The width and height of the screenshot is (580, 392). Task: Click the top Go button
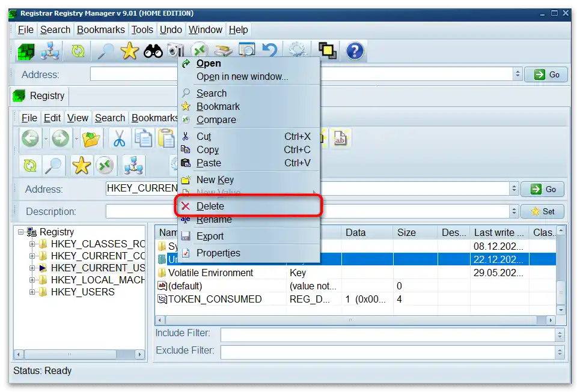pos(546,74)
